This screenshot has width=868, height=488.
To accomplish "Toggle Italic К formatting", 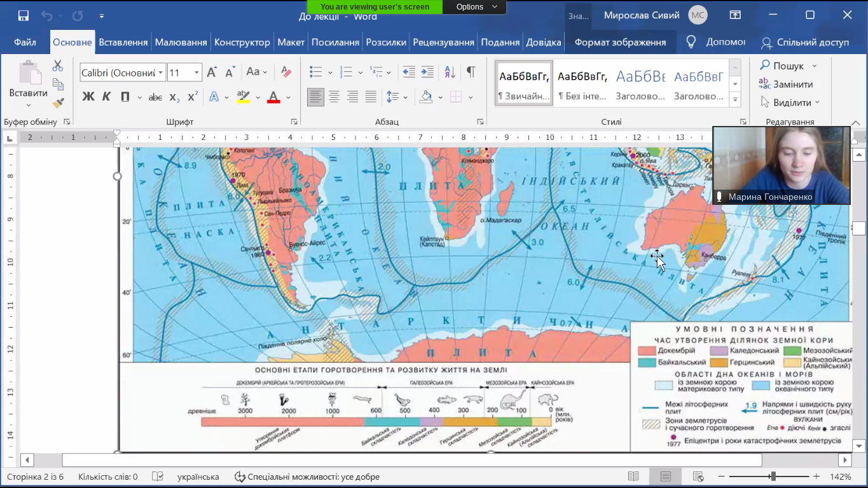I will [107, 97].
